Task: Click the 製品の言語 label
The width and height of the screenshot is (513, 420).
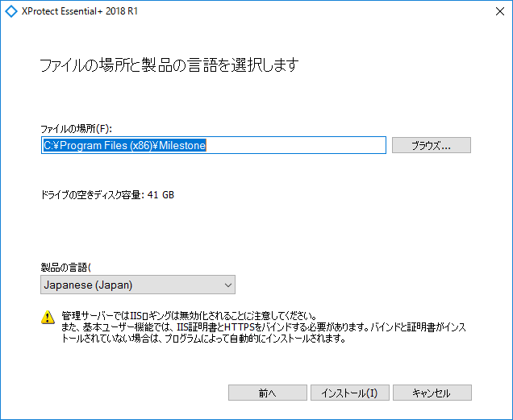Action: (66, 268)
